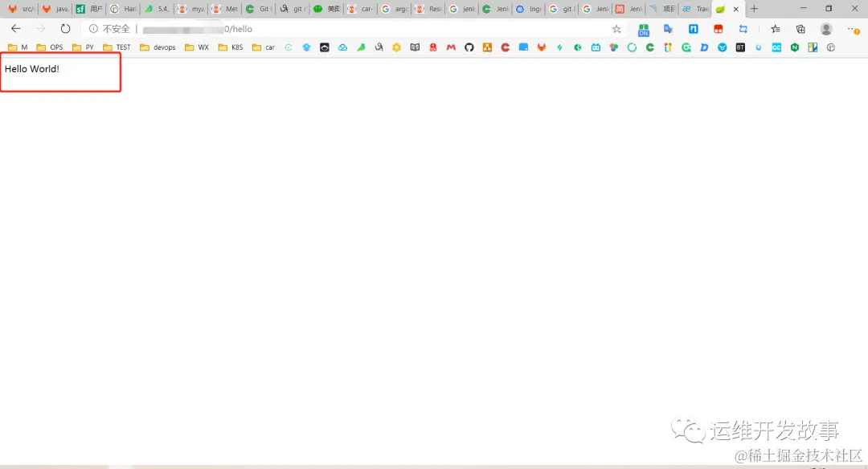Open the Gmail M bookmark icon

click(451, 47)
